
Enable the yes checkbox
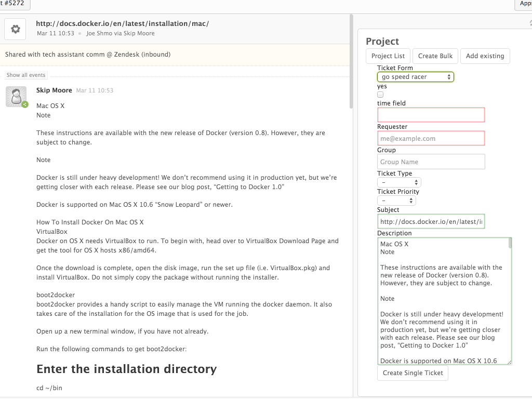(379, 94)
